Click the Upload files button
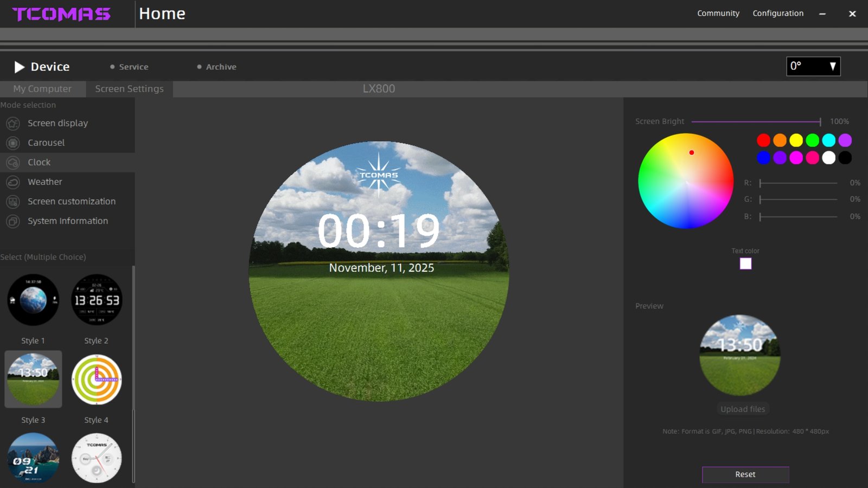868x488 pixels. (742, 409)
